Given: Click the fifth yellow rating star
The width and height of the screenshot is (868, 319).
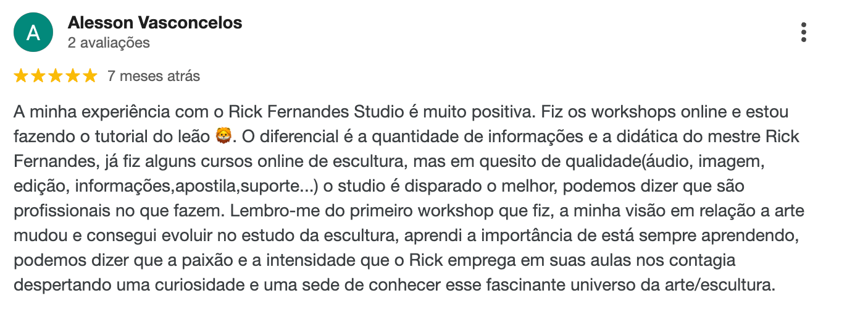Looking at the screenshot, I should click(x=90, y=76).
